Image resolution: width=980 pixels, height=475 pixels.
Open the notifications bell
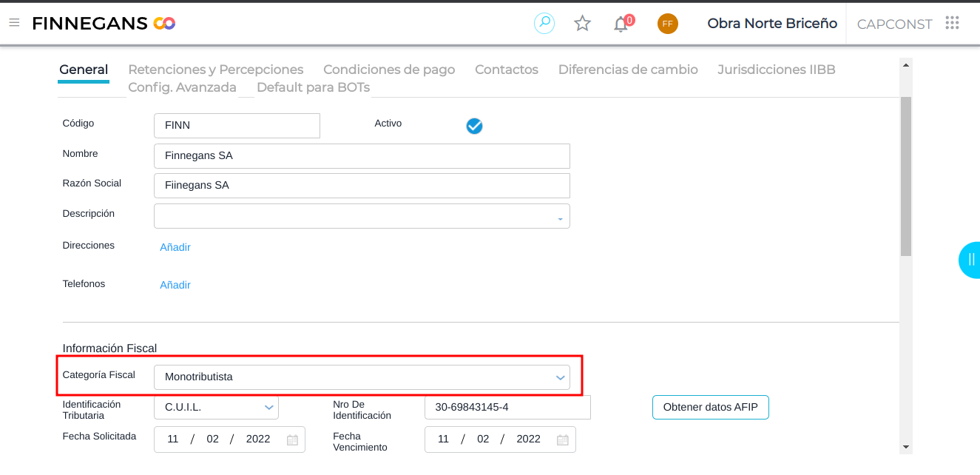(x=621, y=24)
